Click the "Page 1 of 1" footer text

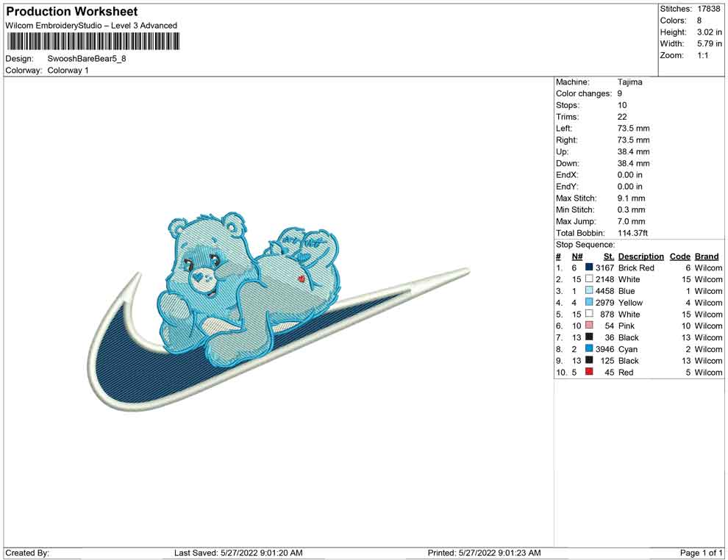click(x=701, y=553)
